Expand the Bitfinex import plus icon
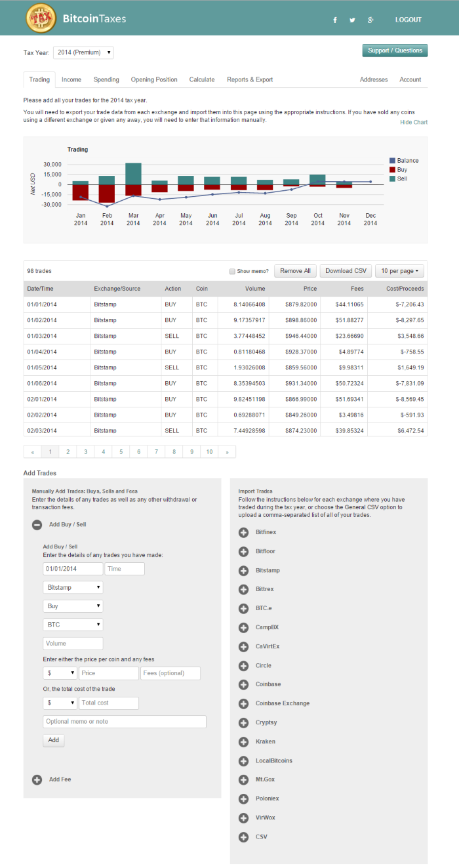This screenshot has width=459, height=868. click(244, 532)
